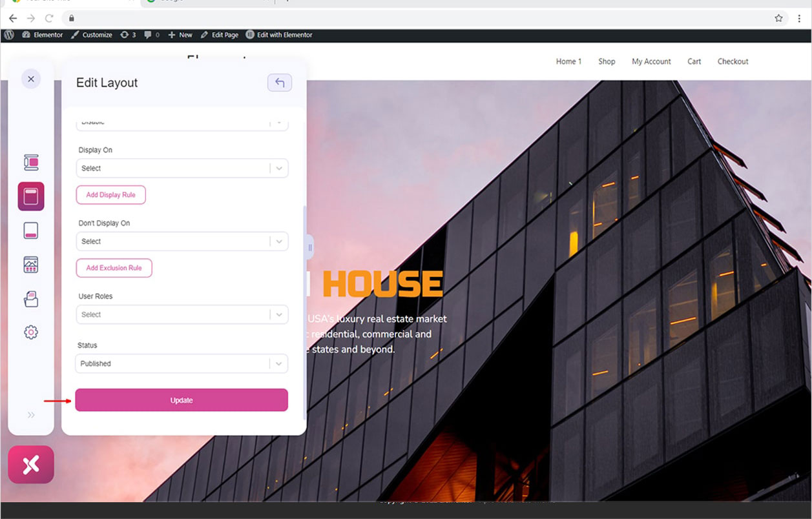Click the Add Display Rule button
812x519 pixels.
click(x=111, y=195)
